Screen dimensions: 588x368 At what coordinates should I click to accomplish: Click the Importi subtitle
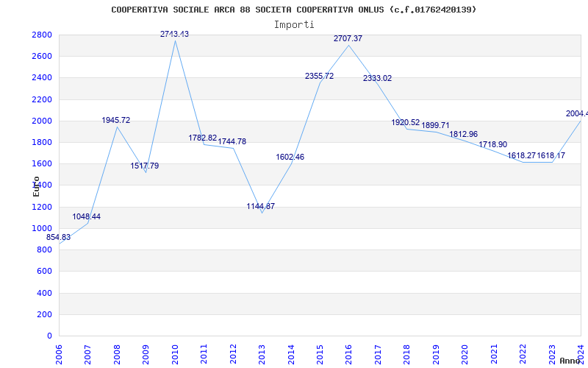tap(294, 25)
